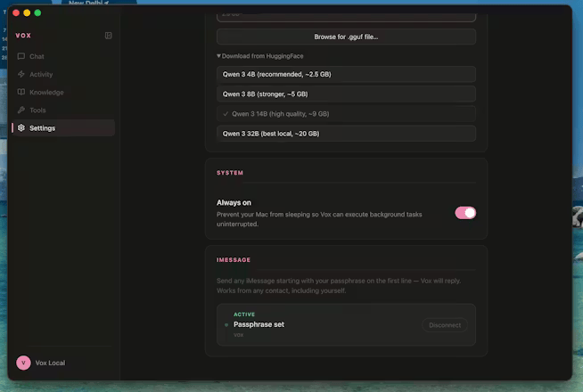Screen dimensions: 583x392
Task: Click the ACTIVE status label
Action: (244, 314)
